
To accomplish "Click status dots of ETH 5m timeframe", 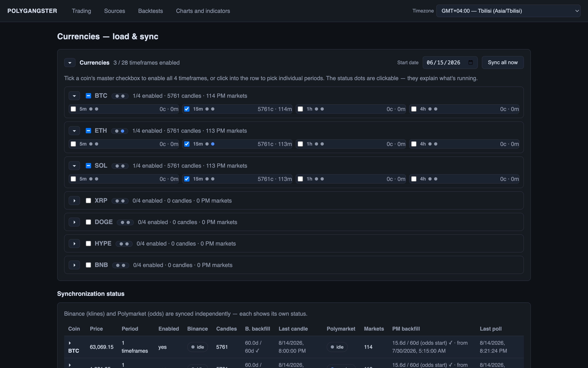I will pyautogui.click(x=94, y=144).
